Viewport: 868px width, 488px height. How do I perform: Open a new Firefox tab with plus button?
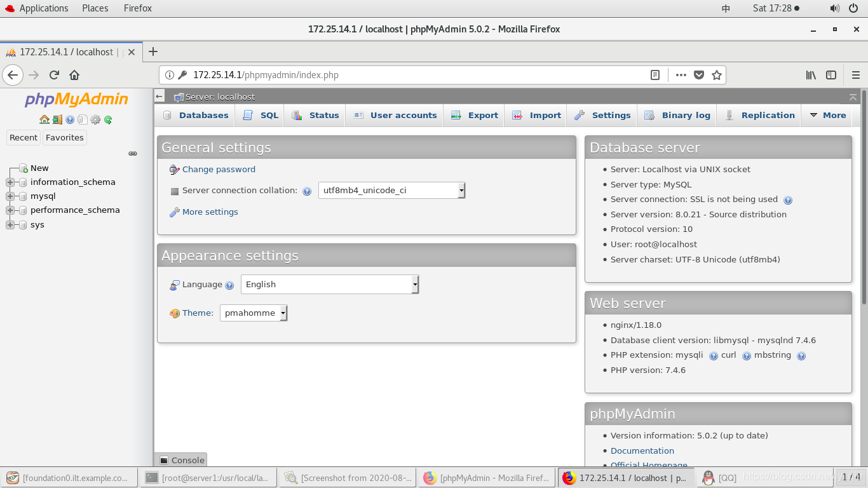pos(153,52)
